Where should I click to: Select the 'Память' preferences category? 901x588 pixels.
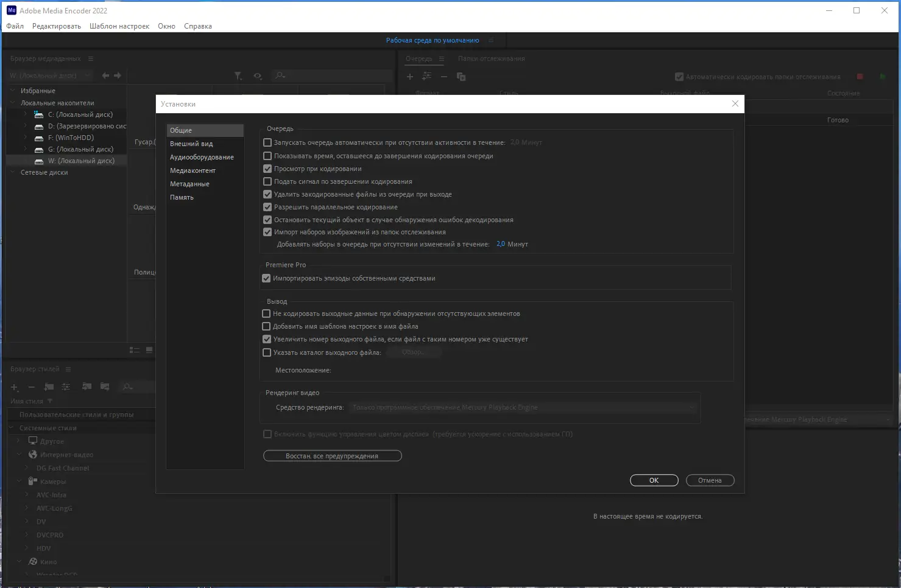(x=205, y=197)
